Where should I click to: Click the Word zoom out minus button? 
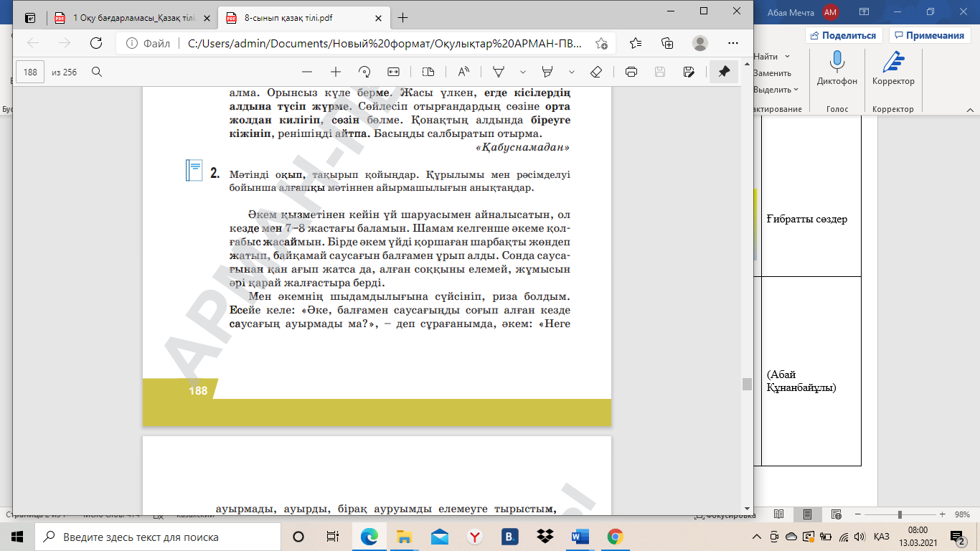pos(858,515)
